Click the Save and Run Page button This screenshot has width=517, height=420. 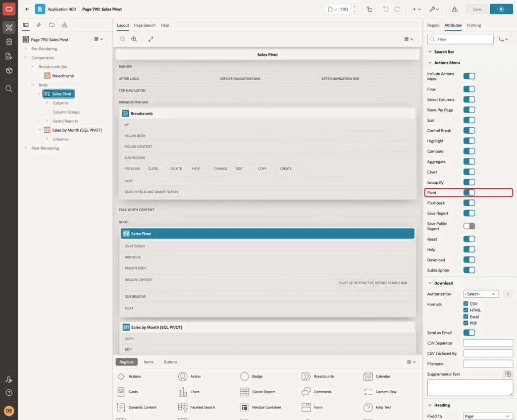point(501,9)
